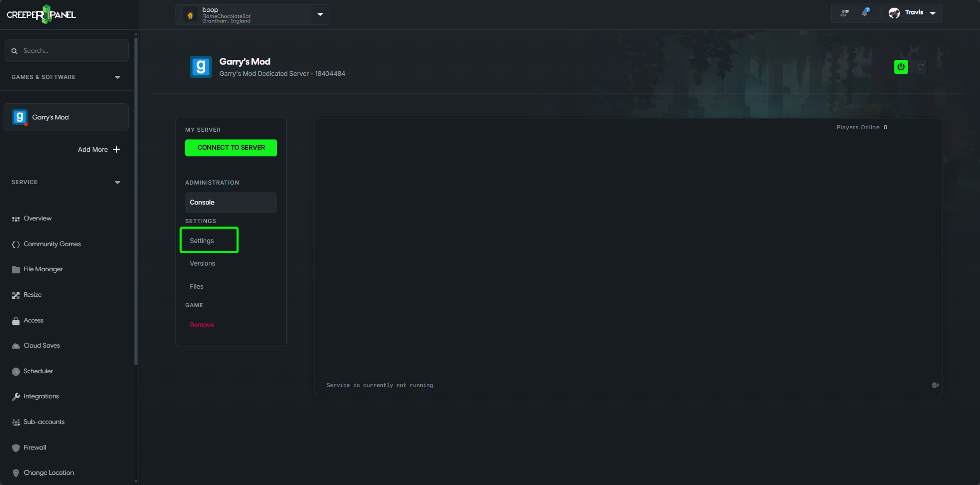Viewport: 980px width, 485px height.
Task: Click the large Garry's Mod header logo
Action: 201,67
